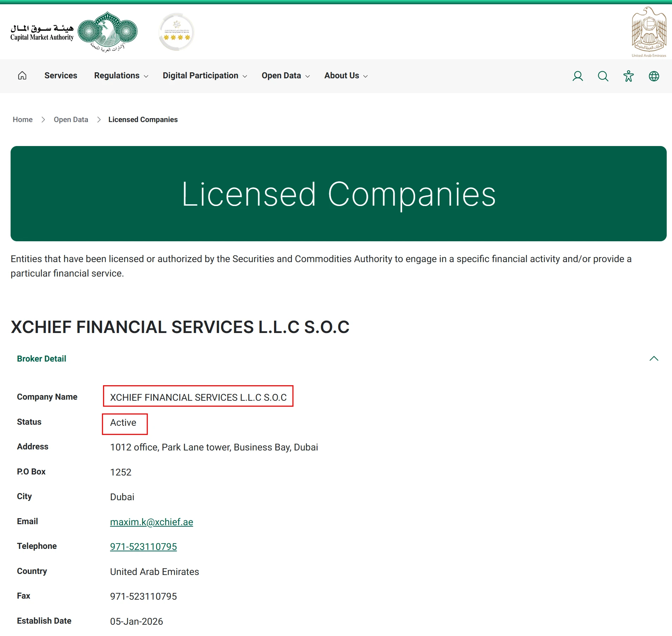Click the four-star rating badge
672x636 pixels.
tap(177, 32)
